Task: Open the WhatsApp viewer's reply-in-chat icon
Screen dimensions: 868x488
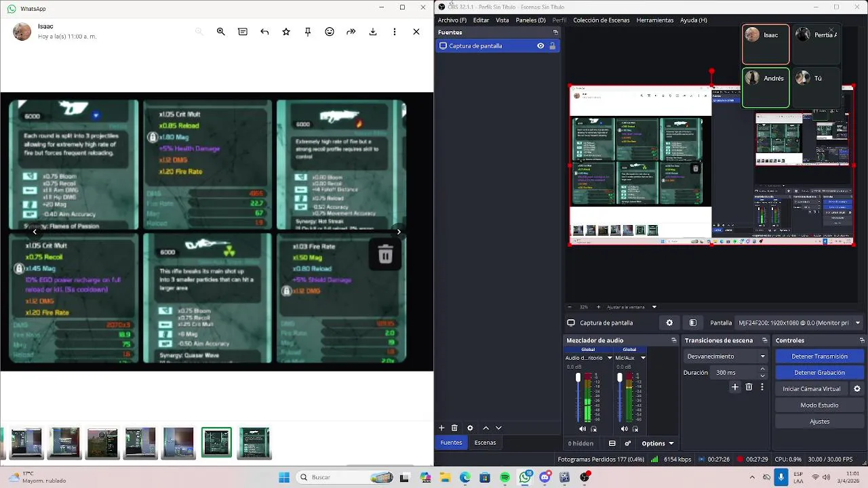Action: click(243, 32)
